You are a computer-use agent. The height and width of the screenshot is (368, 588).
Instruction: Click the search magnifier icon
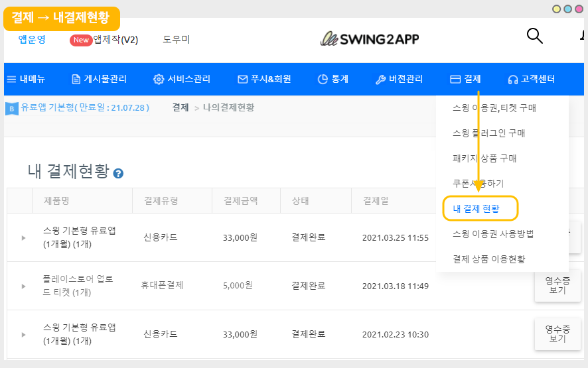pos(534,36)
